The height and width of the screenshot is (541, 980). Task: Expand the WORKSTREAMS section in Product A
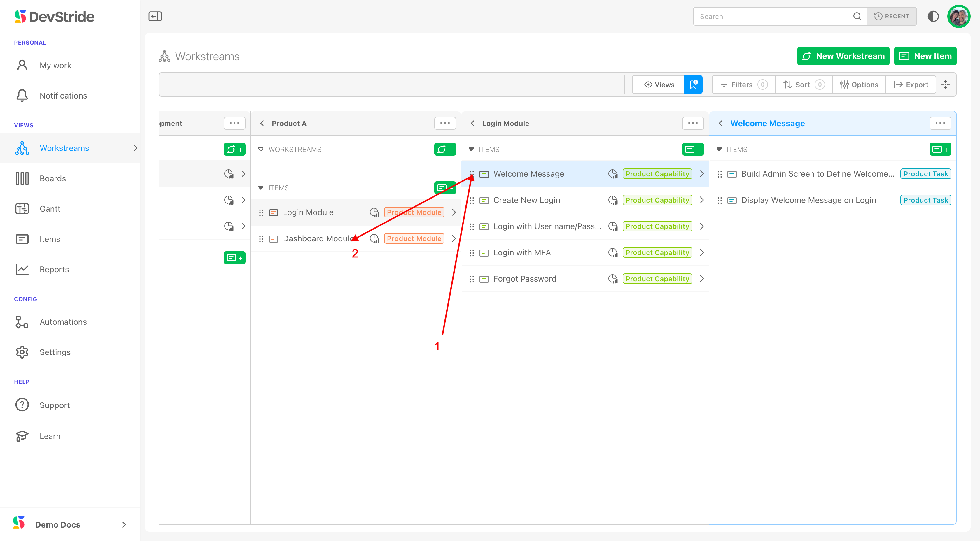click(260, 150)
